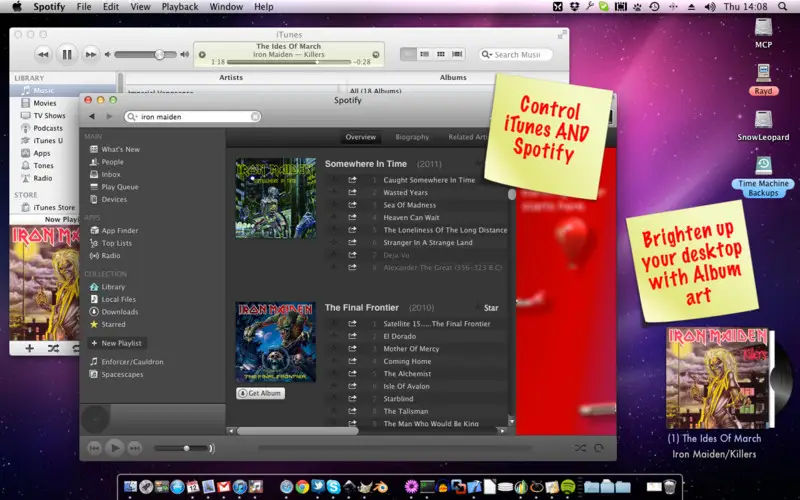
Task: Go forward in Spotify navigation
Action: pos(109,116)
